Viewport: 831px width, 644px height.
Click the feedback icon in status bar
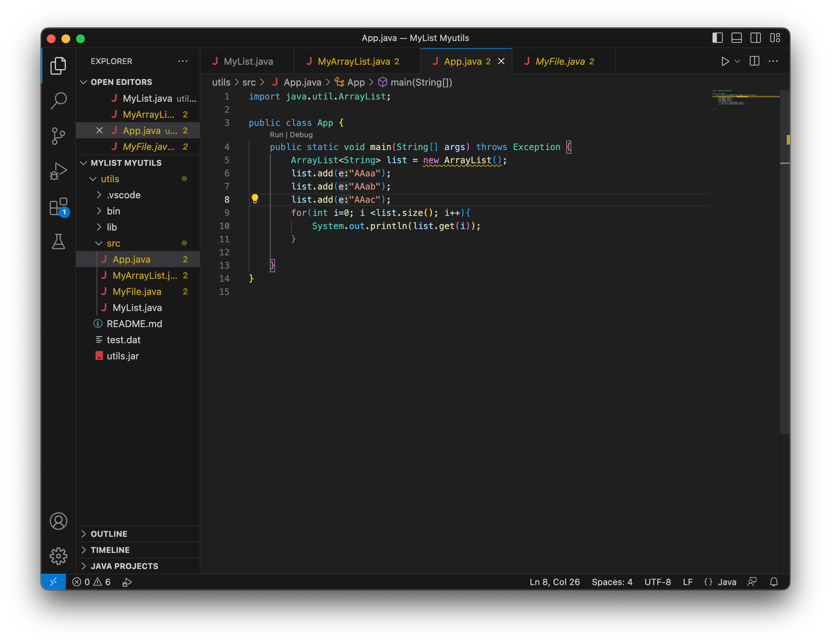click(x=752, y=582)
